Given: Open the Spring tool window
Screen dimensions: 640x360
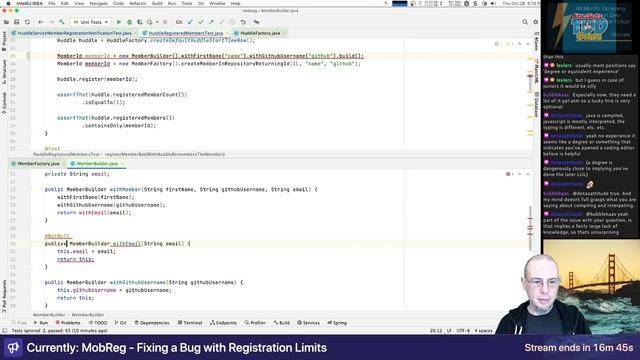Looking at the screenshot, I should click(337, 323).
